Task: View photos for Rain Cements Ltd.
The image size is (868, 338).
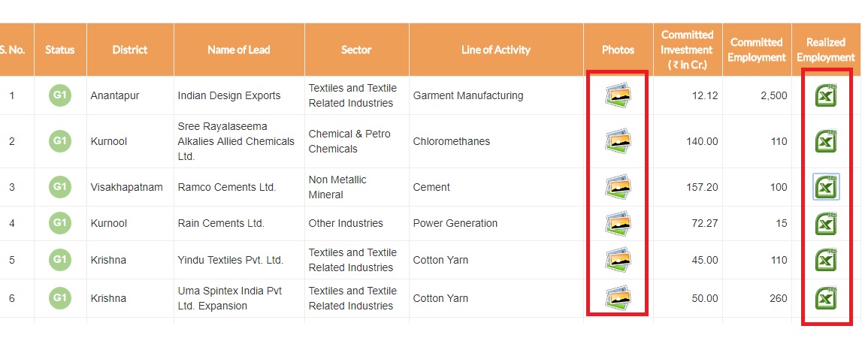Action: 618,223
